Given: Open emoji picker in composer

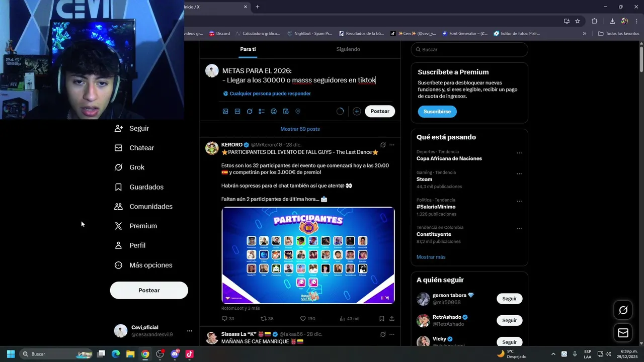Looking at the screenshot, I should [x=274, y=111].
